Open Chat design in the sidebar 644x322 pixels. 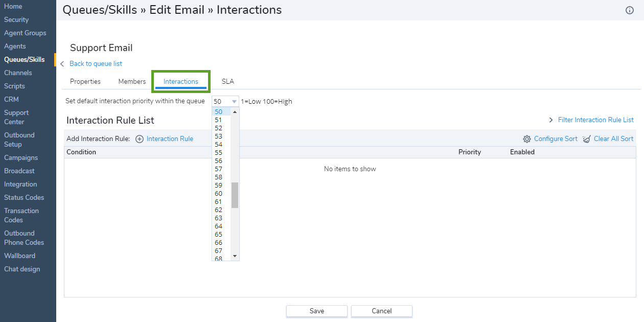pyautogui.click(x=22, y=269)
